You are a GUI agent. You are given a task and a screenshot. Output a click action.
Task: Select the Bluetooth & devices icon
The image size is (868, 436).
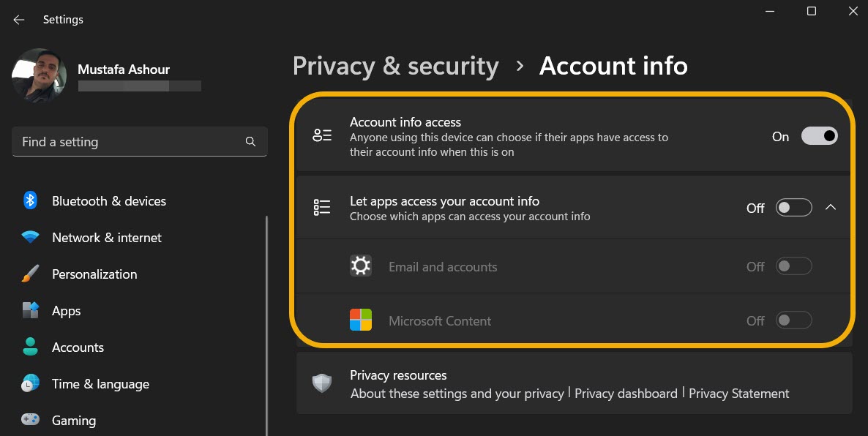coord(30,200)
